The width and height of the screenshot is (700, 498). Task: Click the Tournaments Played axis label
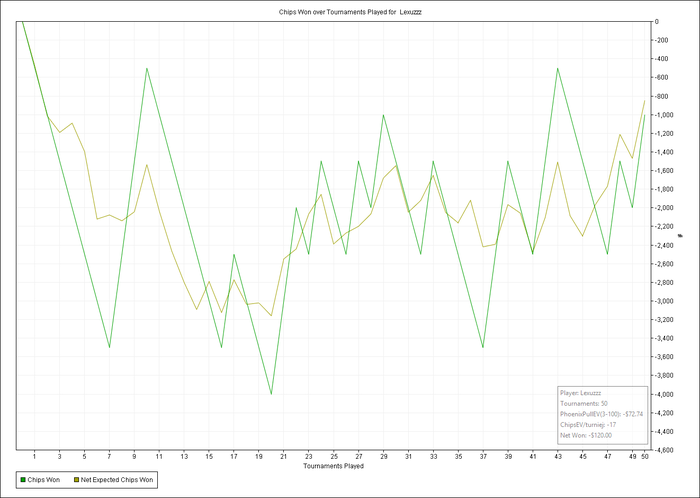point(333,466)
